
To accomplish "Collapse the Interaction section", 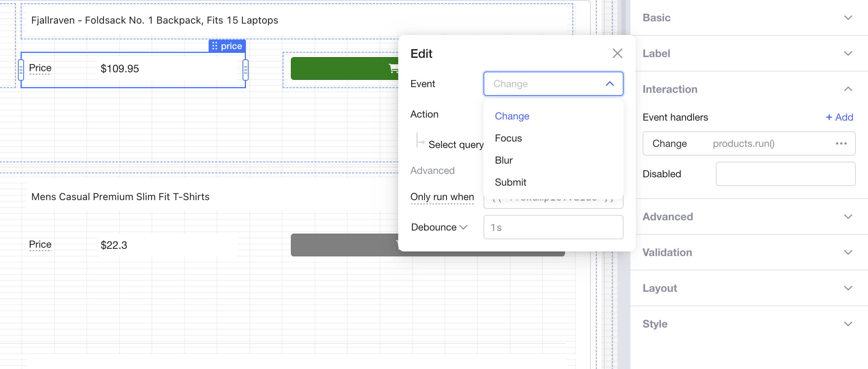I will [848, 89].
